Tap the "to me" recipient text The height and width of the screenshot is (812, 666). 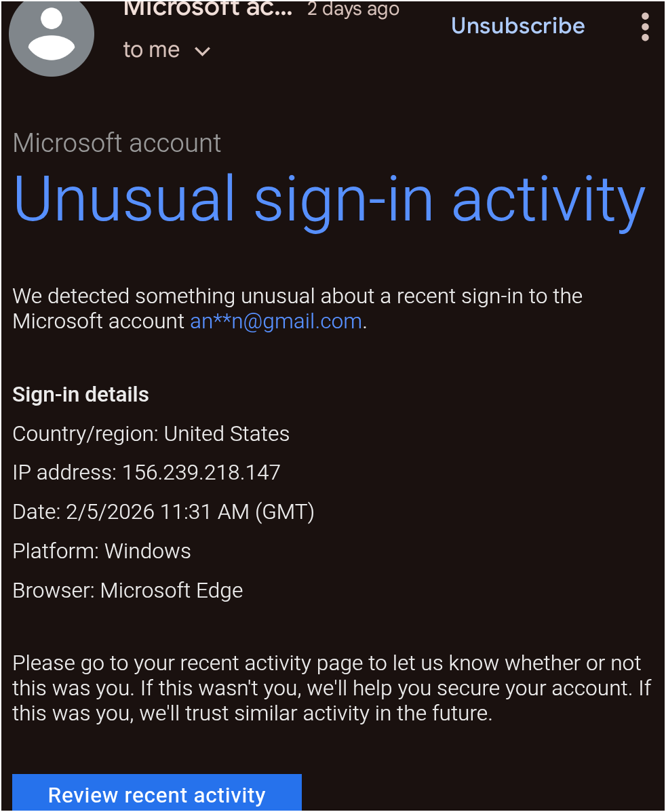point(151,50)
